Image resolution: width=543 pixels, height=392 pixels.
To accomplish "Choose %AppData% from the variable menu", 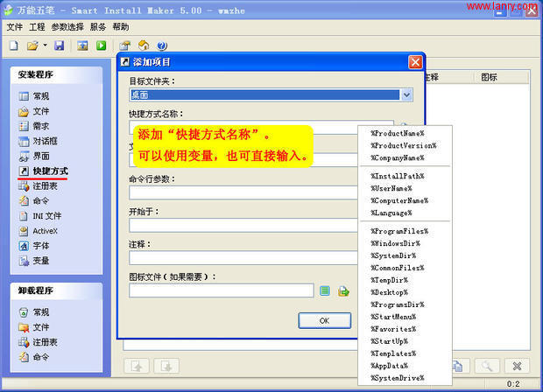I will [x=389, y=366].
